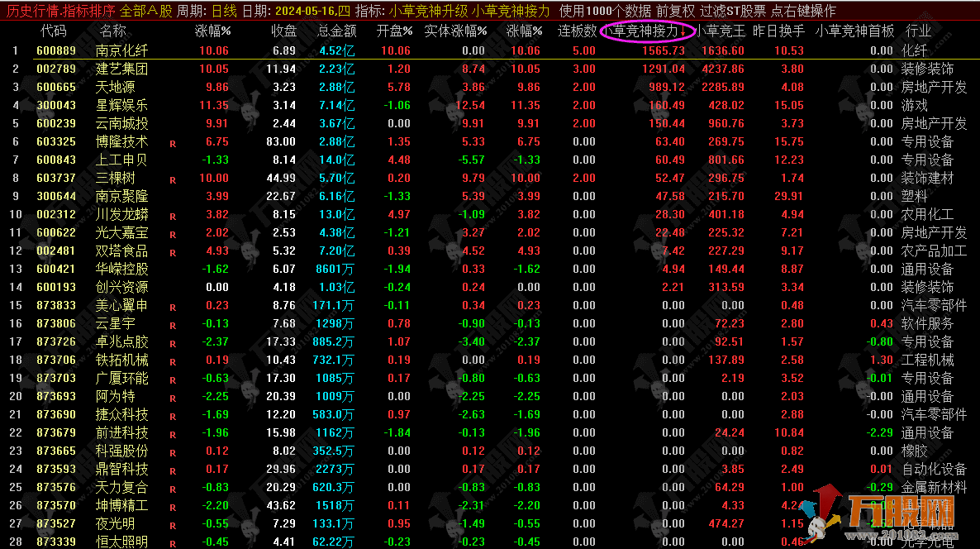This screenshot has height=549, width=980.
Task: Click the 小草竞神升级 indicator name
Action: click(428, 11)
